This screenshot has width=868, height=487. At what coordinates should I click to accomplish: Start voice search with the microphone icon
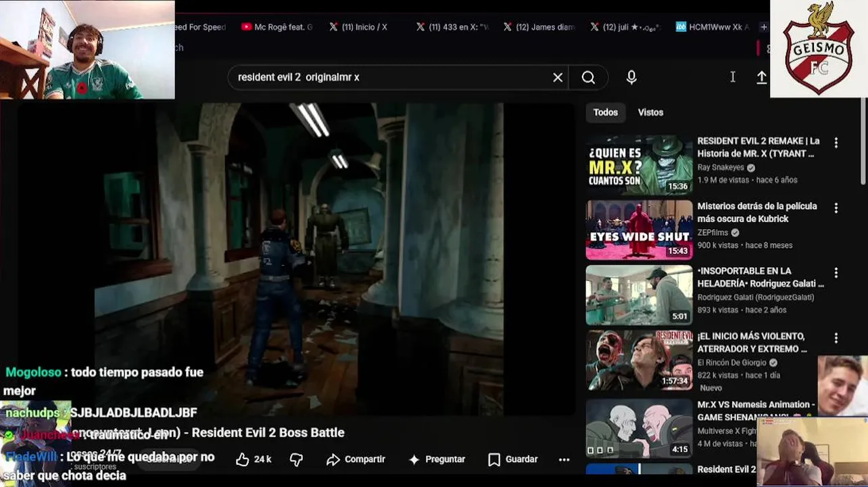631,77
